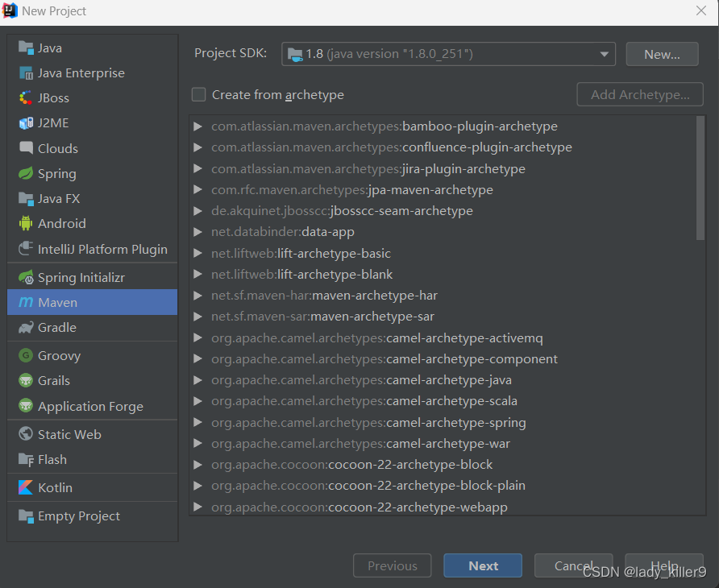Click the Java project type icon

(26, 48)
